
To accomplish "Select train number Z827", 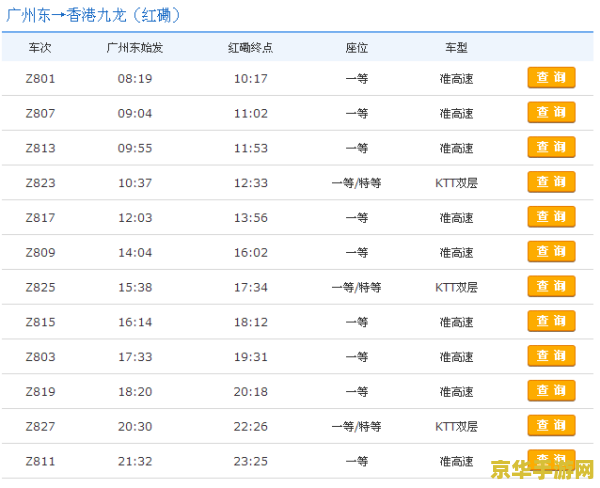I will [x=40, y=427].
